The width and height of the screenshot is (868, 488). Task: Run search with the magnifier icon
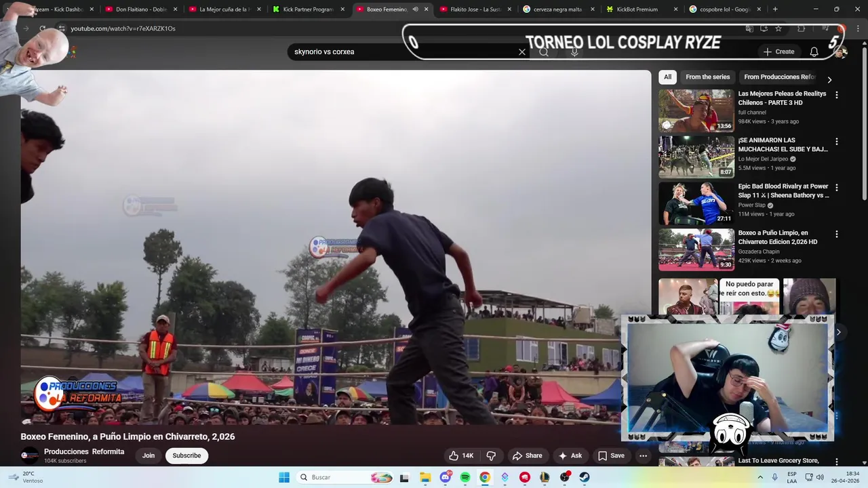(x=544, y=52)
